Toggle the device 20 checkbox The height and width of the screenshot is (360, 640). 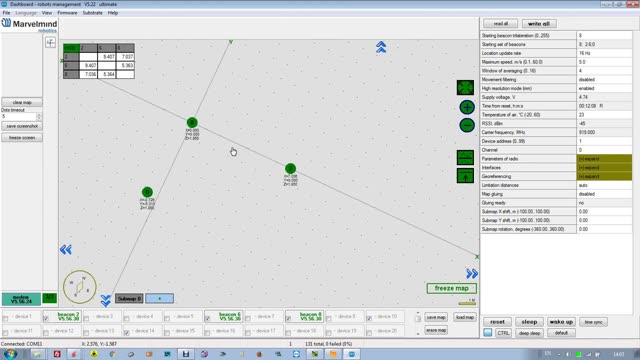click(369, 333)
